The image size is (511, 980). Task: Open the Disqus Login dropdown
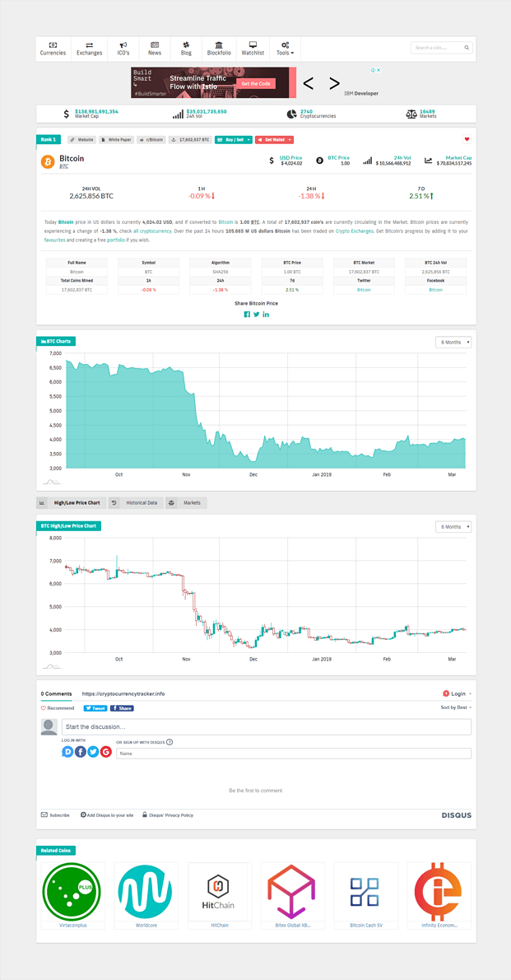click(x=457, y=693)
